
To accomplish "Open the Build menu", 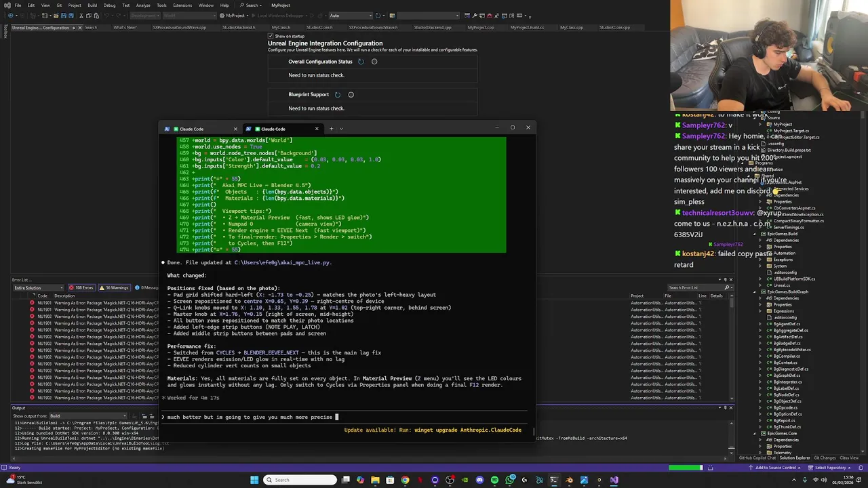I will pos(92,5).
